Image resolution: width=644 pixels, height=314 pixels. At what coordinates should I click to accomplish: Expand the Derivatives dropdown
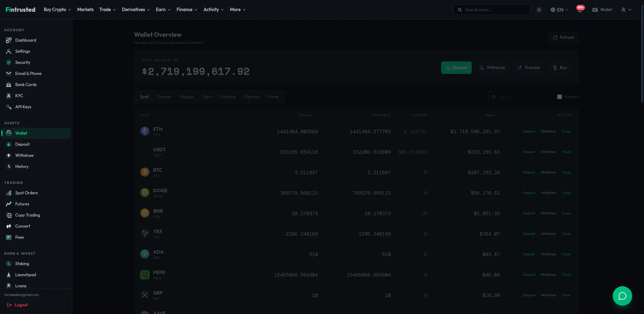coord(136,10)
